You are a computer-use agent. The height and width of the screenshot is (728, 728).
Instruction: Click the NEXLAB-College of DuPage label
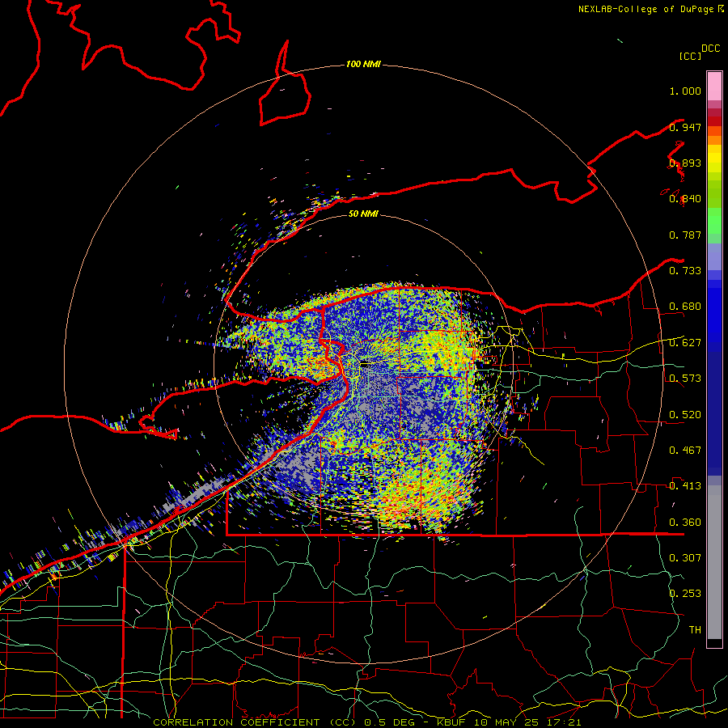(645, 9)
